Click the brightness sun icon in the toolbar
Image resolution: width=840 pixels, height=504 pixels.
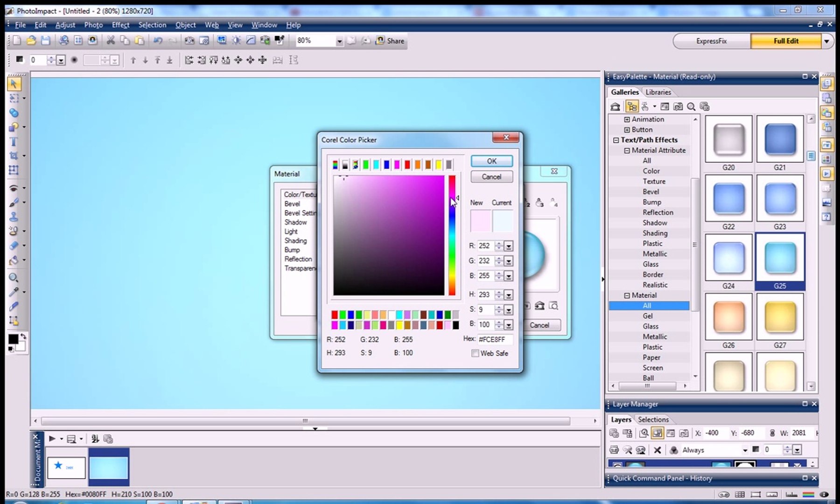click(237, 41)
